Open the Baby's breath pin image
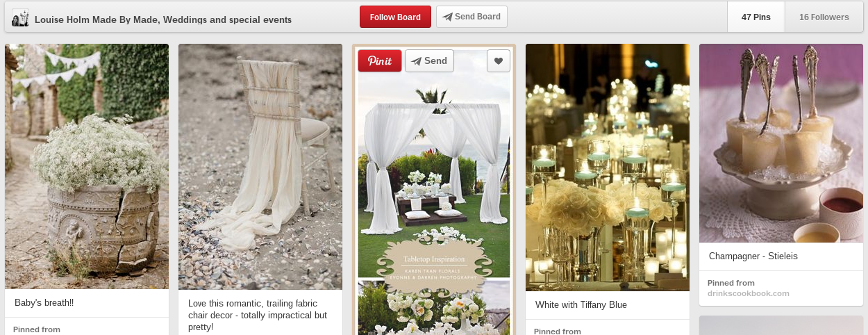Image resolution: width=868 pixels, height=335 pixels. 87,166
